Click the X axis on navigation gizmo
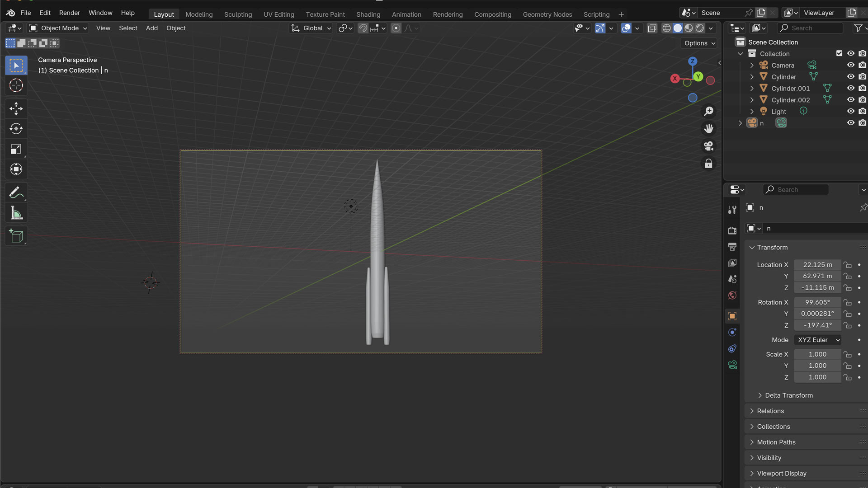Image resolution: width=868 pixels, height=488 pixels. (x=675, y=78)
